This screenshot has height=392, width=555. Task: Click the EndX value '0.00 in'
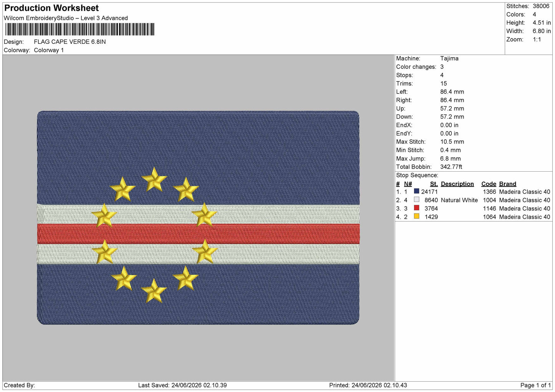(449, 125)
